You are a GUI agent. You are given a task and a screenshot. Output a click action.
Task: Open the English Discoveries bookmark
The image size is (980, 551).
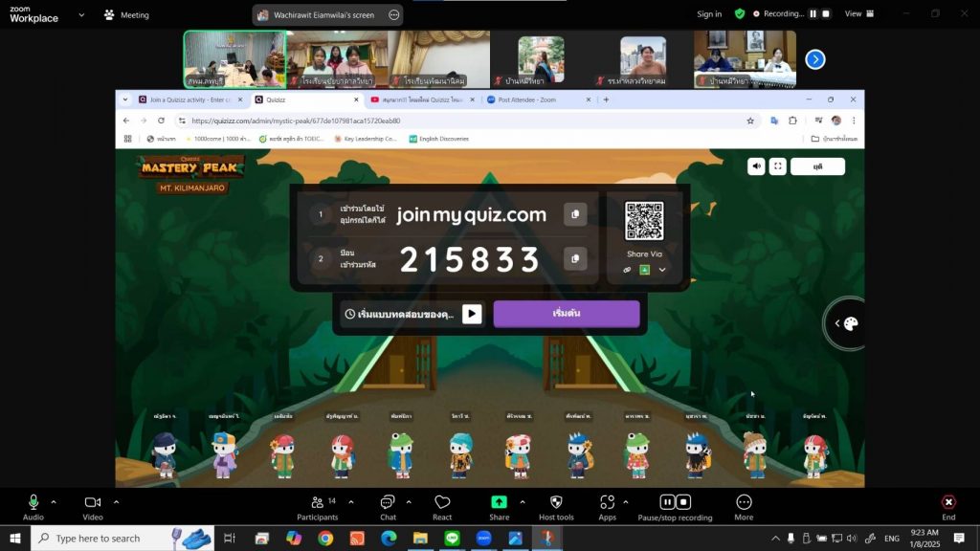click(438, 139)
